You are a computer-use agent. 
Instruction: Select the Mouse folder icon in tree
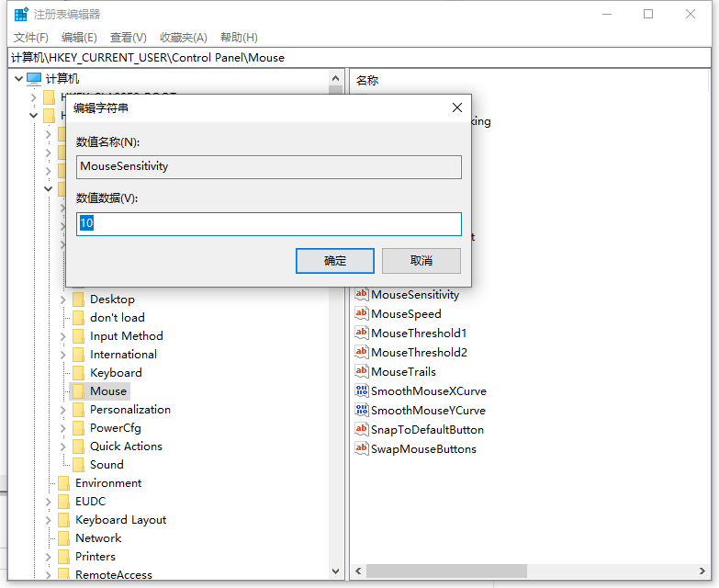click(x=78, y=391)
